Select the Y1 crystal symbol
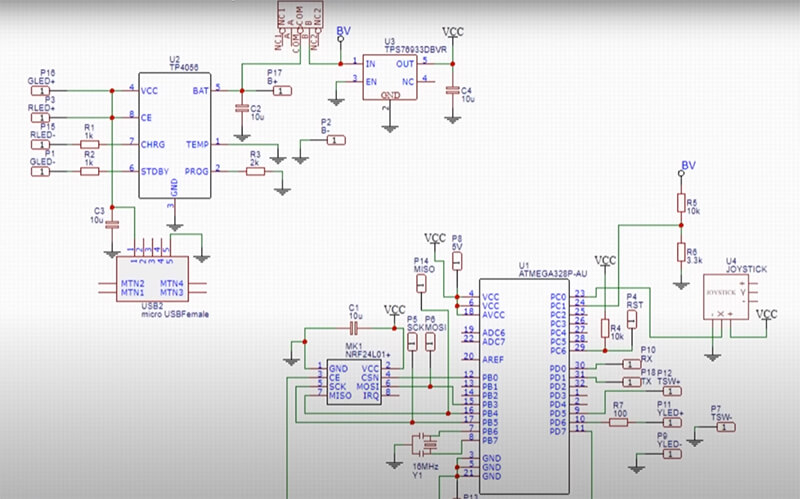The image size is (800, 499). coord(424,444)
